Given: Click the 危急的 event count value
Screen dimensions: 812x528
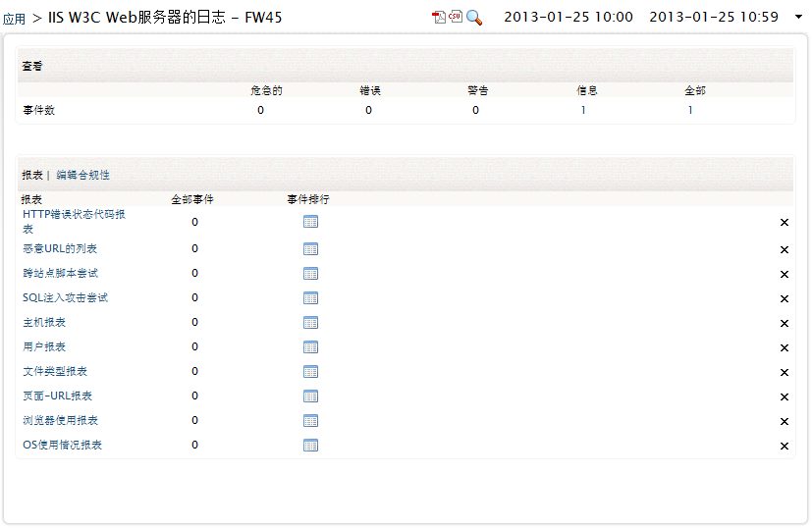Looking at the screenshot, I should coord(260,110).
